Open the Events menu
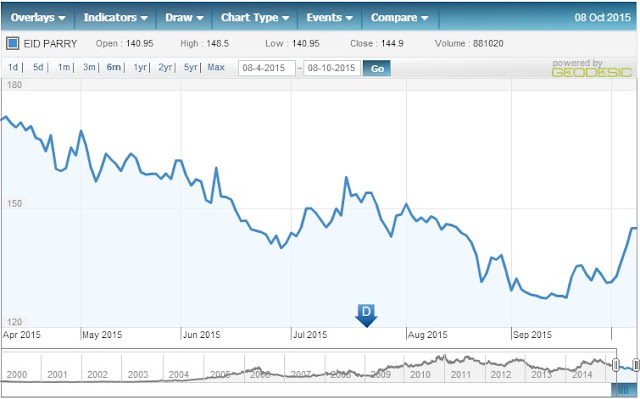 [329, 18]
